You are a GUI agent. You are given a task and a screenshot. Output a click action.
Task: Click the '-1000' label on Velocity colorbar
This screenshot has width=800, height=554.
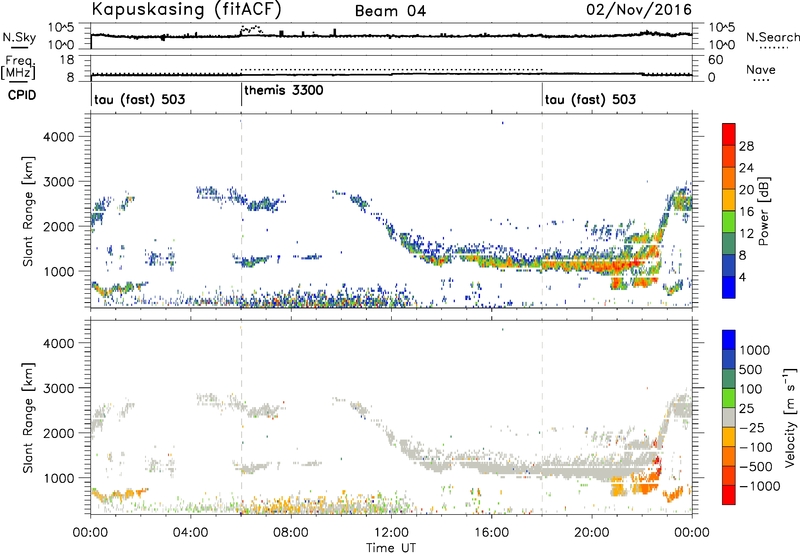pos(759,486)
